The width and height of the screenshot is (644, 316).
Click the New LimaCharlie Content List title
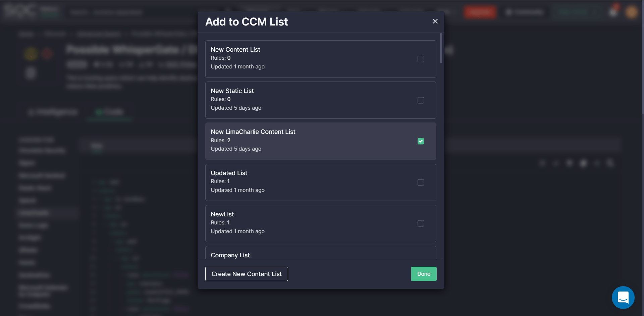(253, 132)
